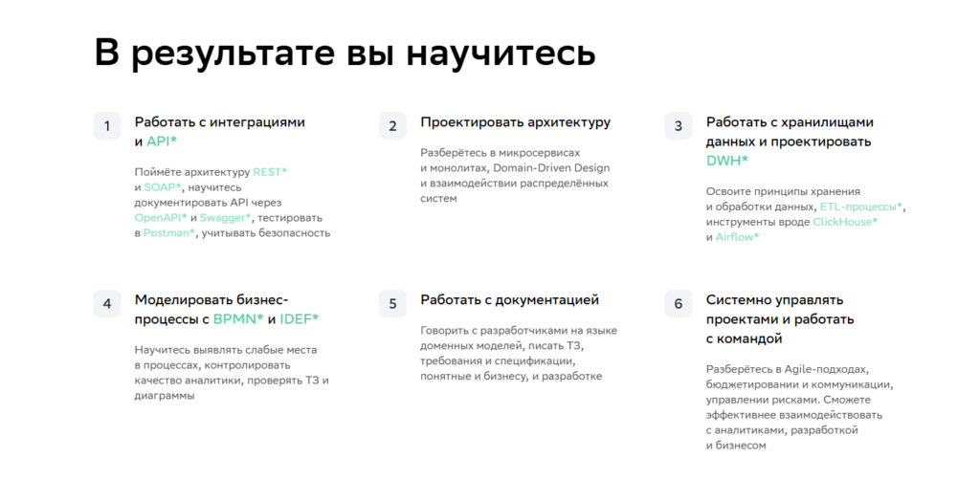The width and height of the screenshot is (980, 480).
Task: Click the text 'понятные и бизнесу, и разработке'
Action: (x=511, y=377)
